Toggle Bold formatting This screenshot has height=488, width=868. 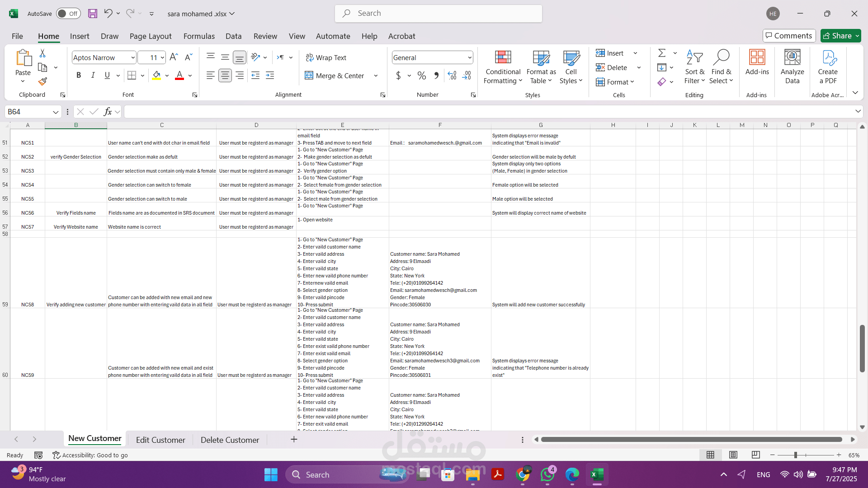pos(79,75)
